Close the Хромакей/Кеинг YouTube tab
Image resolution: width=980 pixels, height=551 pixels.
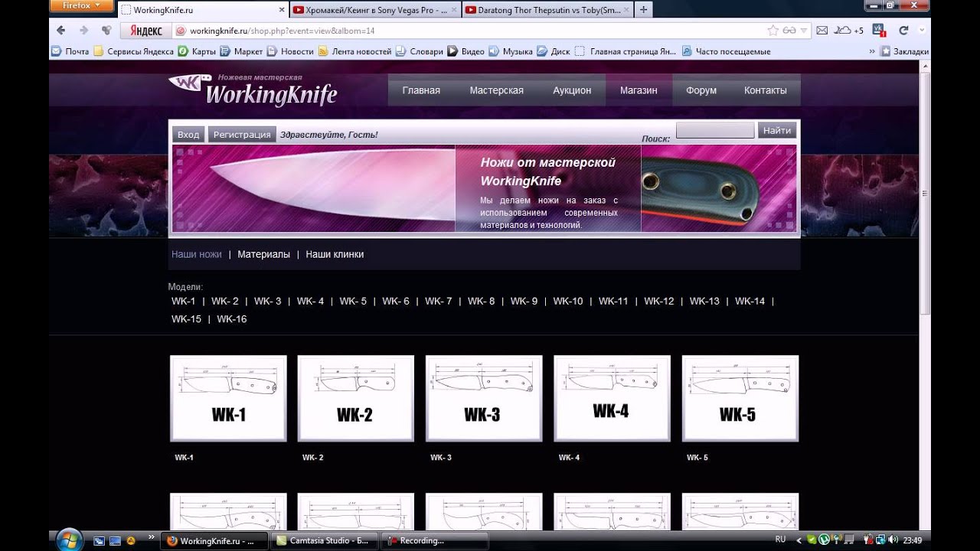[455, 10]
